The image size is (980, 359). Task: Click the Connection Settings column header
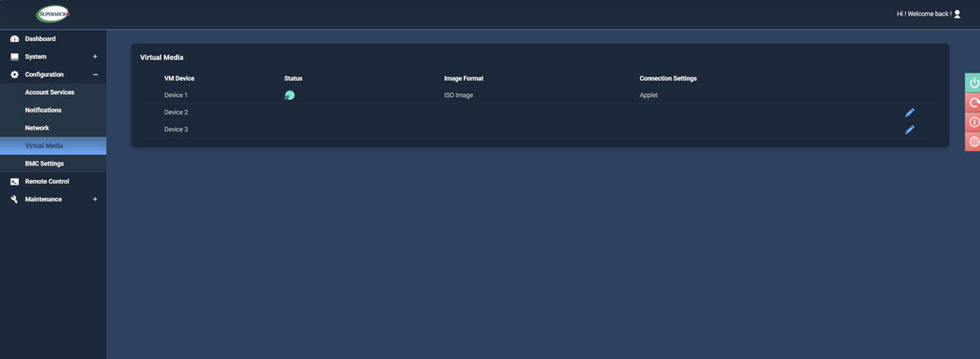pyautogui.click(x=668, y=78)
